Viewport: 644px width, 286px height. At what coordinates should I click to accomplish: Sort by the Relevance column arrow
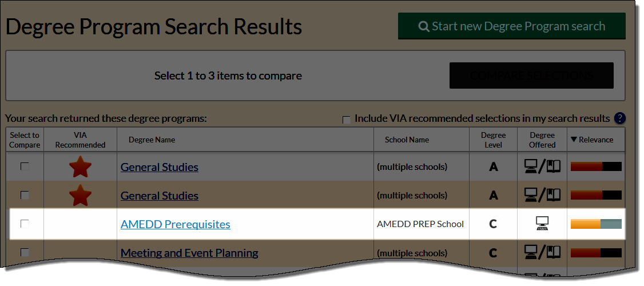click(x=574, y=140)
